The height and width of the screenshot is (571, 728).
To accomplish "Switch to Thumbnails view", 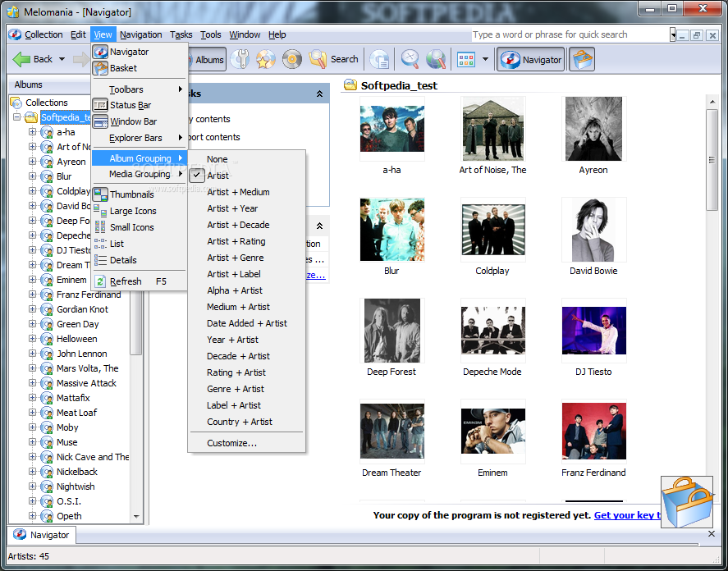I will click(140, 194).
